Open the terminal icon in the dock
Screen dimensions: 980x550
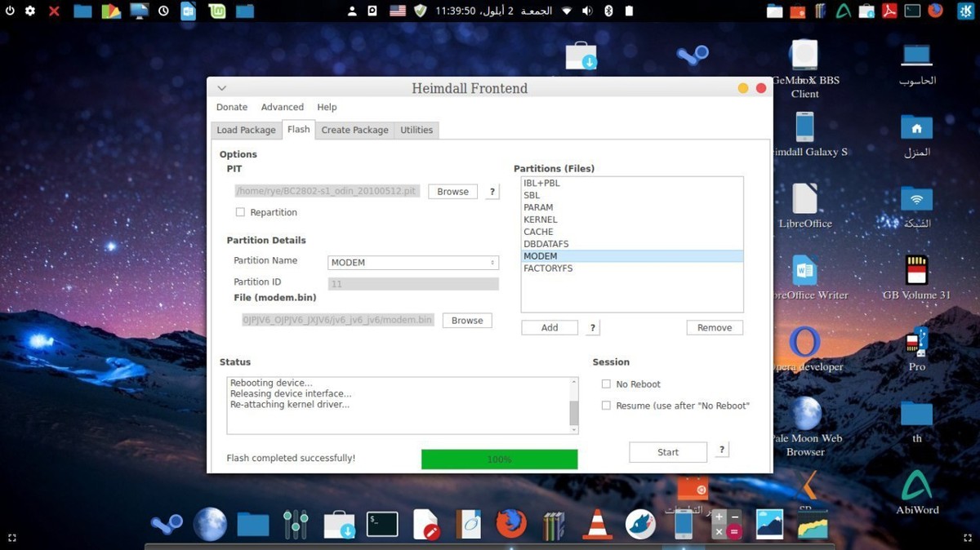pyautogui.click(x=382, y=524)
